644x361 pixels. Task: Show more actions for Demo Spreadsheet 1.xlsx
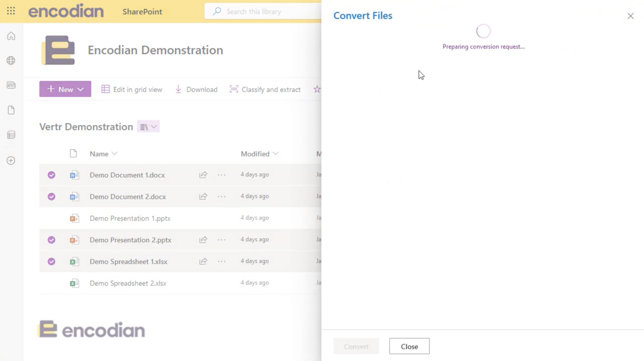point(222,261)
